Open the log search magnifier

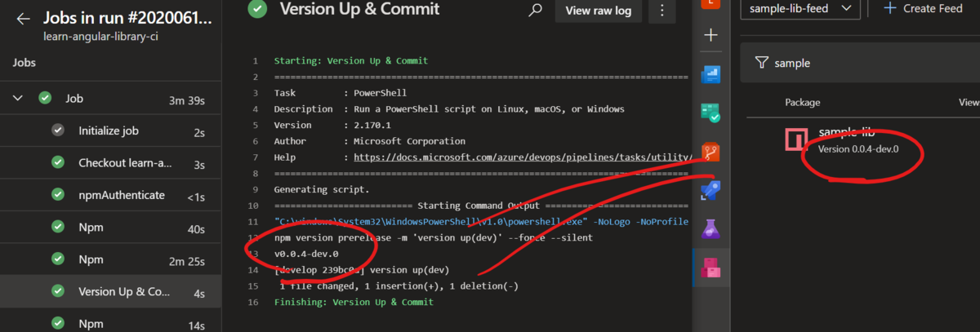click(536, 10)
